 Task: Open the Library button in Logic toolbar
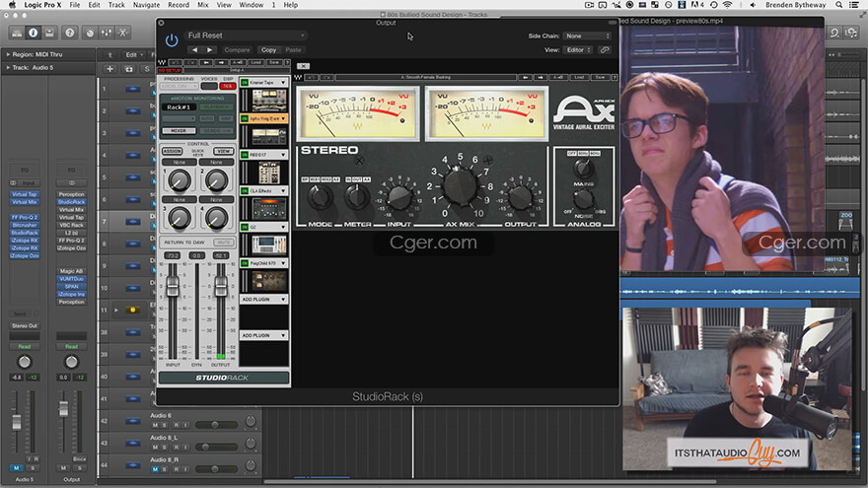click(17, 34)
